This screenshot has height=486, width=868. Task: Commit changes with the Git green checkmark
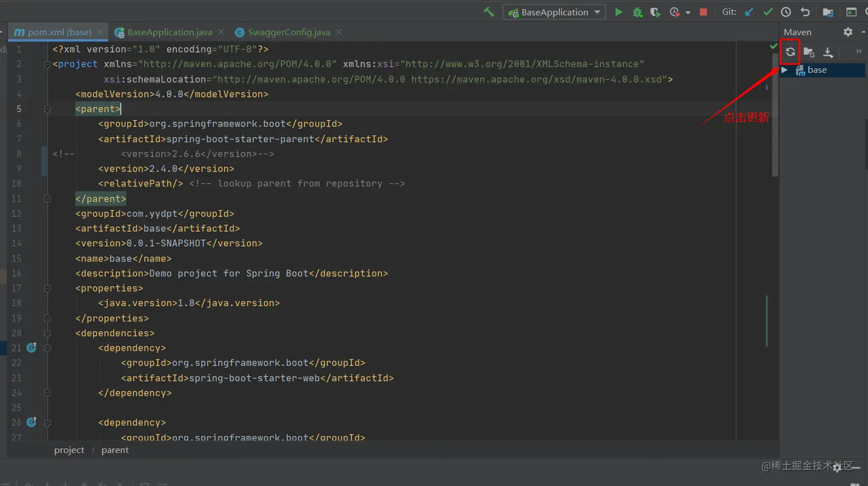768,12
